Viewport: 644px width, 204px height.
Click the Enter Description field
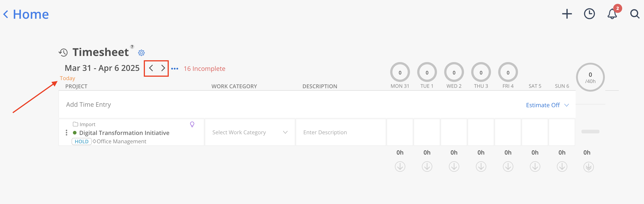340,132
